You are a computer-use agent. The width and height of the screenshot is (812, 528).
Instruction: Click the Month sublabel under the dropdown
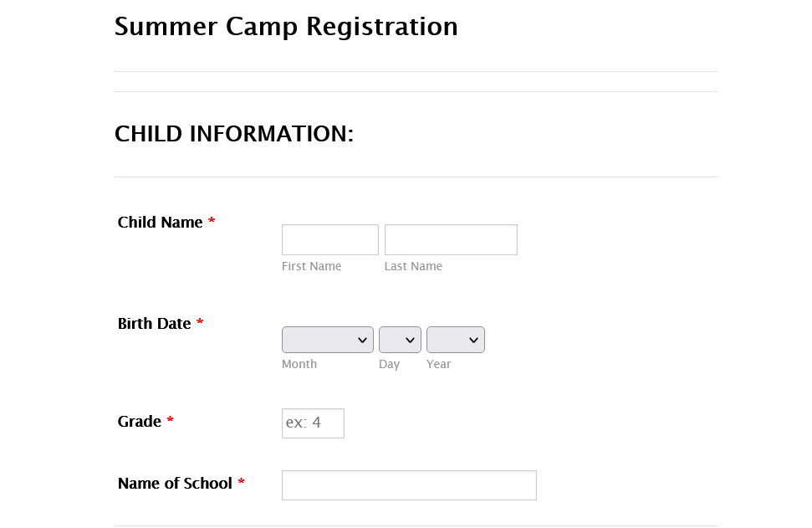(299, 365)
